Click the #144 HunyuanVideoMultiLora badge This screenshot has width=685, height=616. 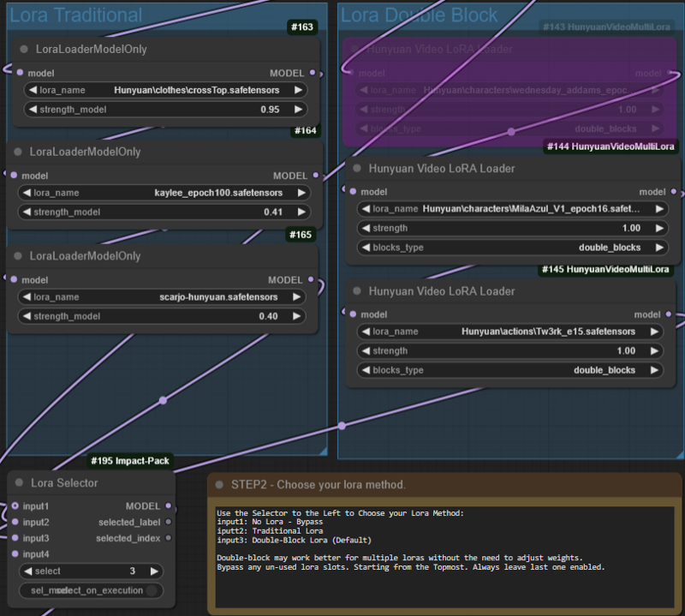tap(611, 147)
